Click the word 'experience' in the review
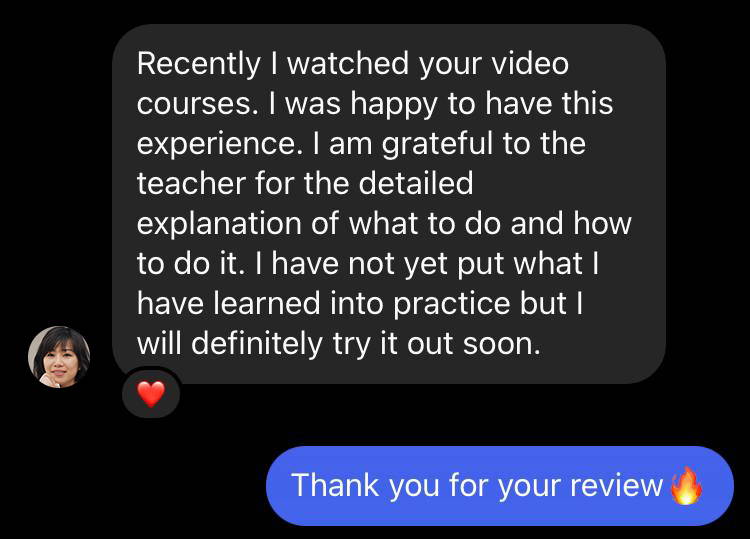Image resolution: width=750 pixels, height=539 pixels. tap(220, 144)
